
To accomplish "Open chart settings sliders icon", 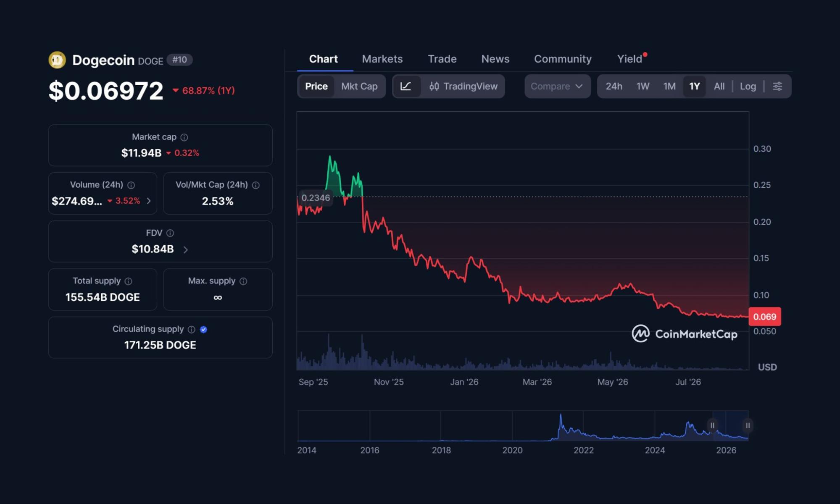I will pyautogui.click(x=777, y=87).
